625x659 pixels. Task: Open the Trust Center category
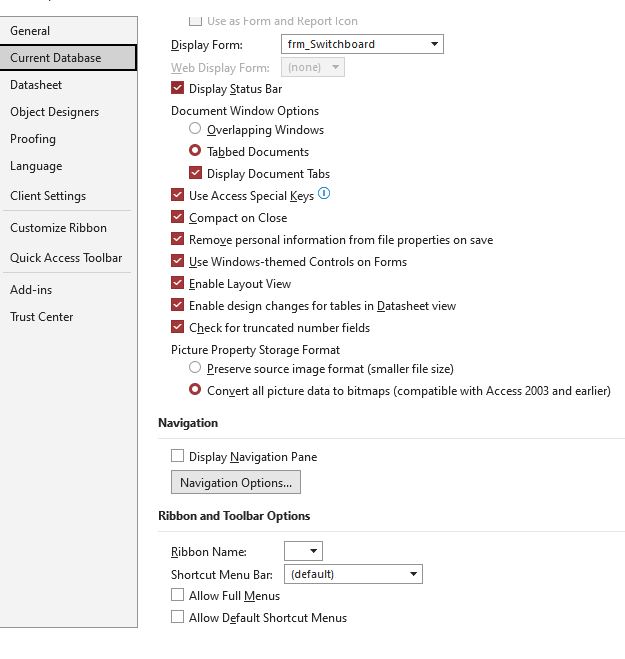pyautogui.click(x=42, y=317)
